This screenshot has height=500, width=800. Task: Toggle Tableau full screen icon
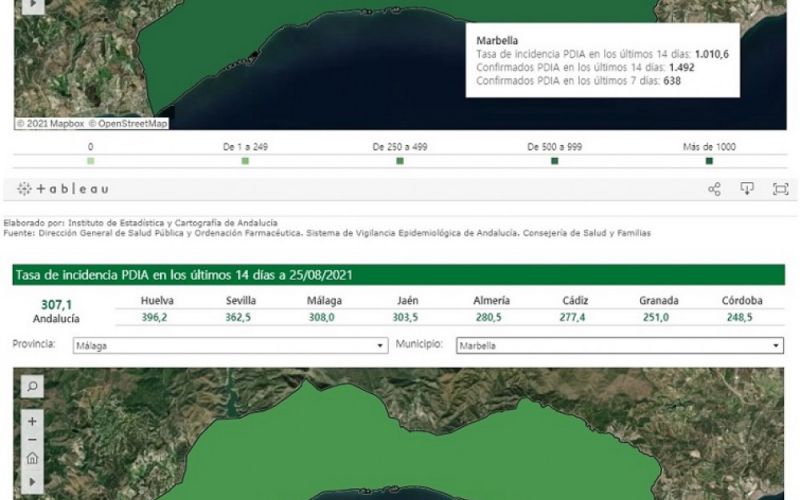click(781, 189)
